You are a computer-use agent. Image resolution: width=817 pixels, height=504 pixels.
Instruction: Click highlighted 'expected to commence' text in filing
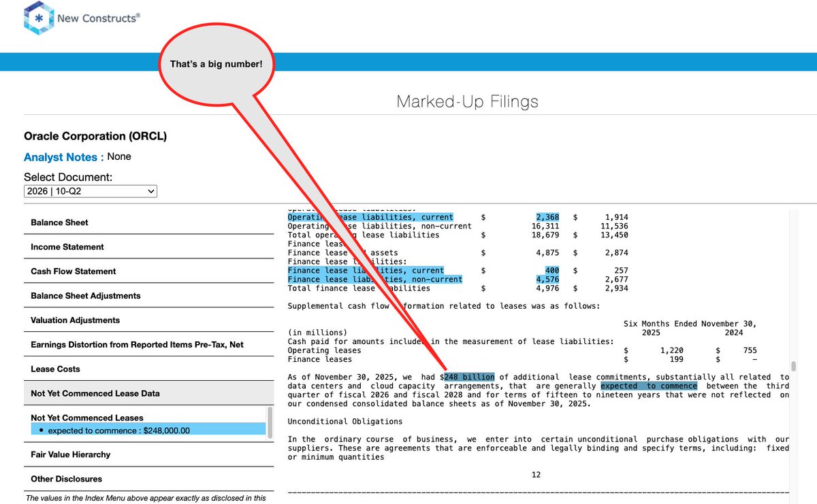click(x=649, y=386)
